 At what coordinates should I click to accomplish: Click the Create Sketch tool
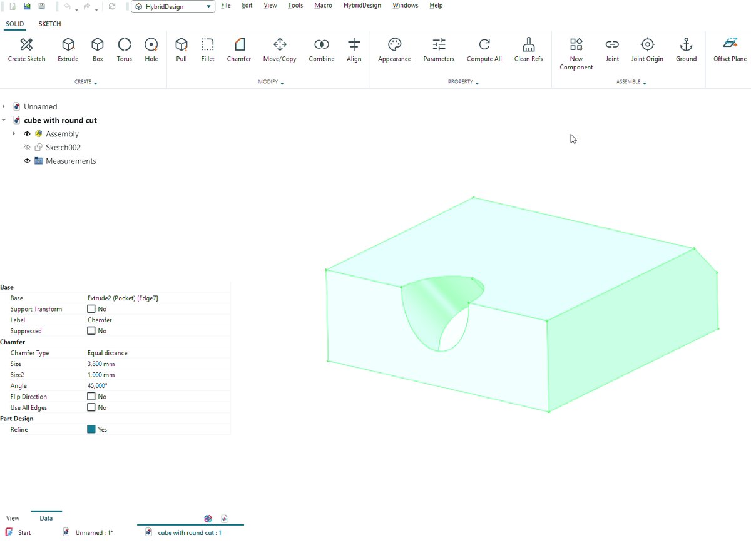click(26, 50)
